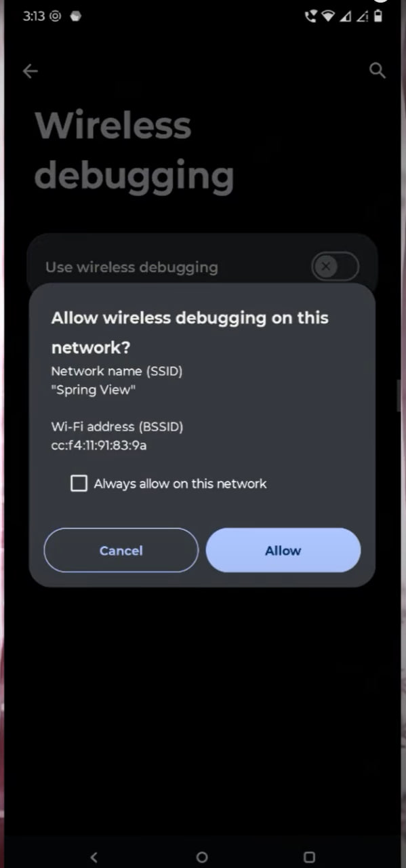
Task: Tap the Wi-Fi status bar icon
Action: coord(329,16)
